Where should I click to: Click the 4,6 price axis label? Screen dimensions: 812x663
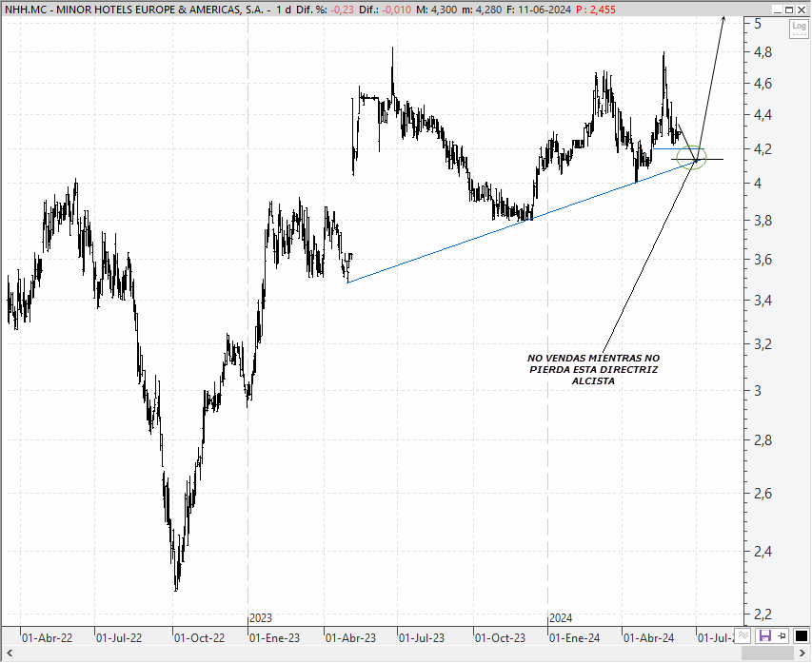(763, 84)
